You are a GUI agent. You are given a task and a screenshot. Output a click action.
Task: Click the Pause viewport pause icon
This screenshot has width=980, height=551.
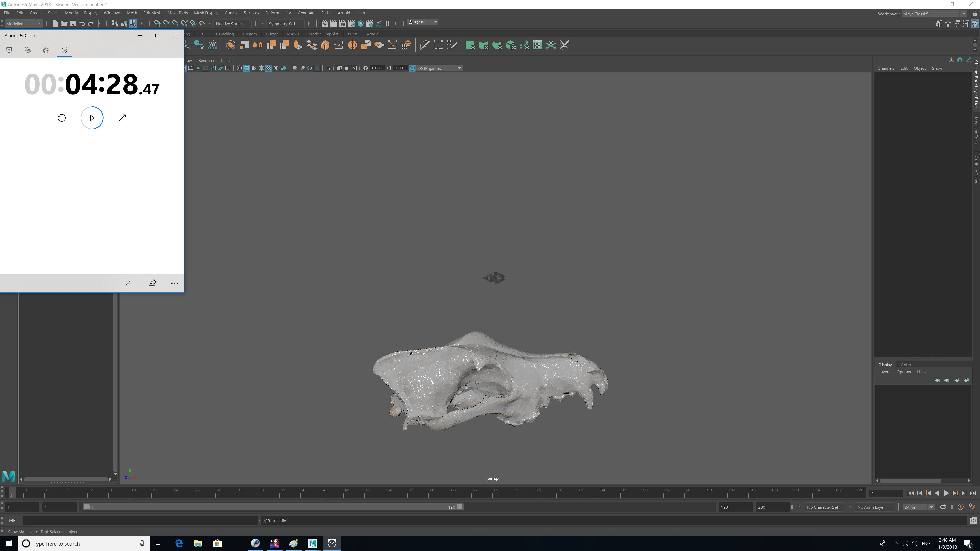point(387,23)
